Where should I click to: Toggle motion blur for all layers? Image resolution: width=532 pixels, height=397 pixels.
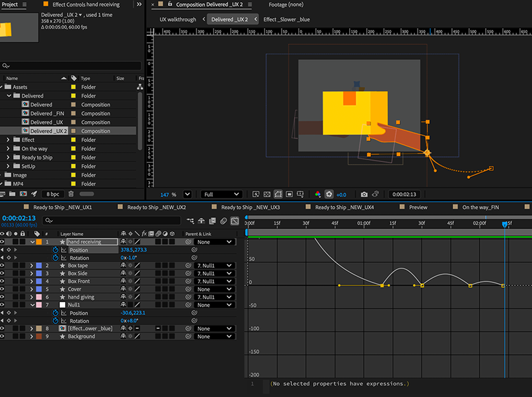pos(223,221)
